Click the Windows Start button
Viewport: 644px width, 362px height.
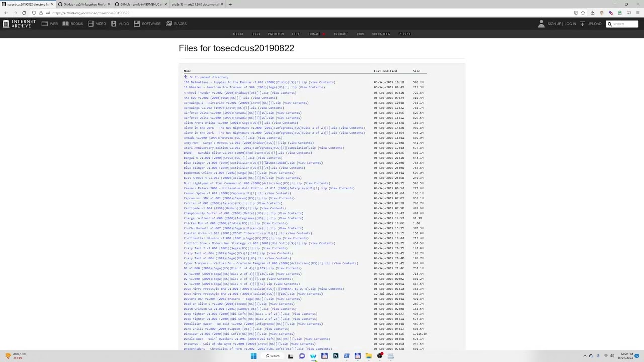point(253,356)
